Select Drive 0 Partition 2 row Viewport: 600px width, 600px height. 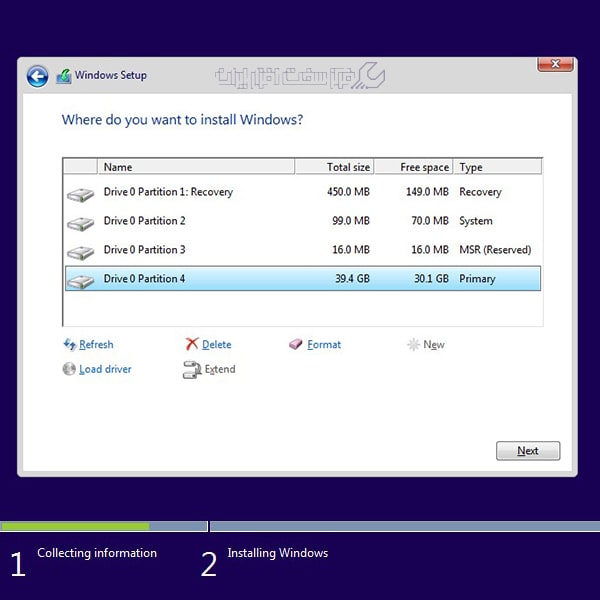coord(303,221)
